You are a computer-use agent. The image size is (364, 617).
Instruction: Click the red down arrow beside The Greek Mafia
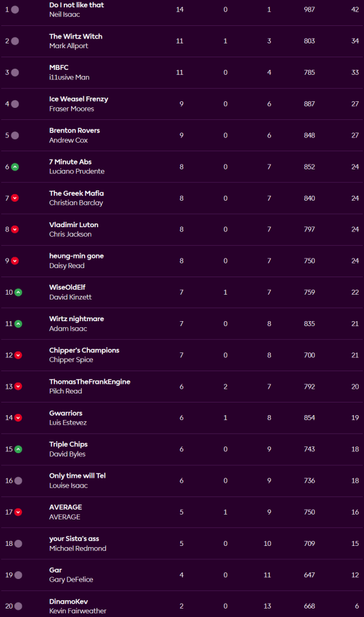(15, 198)
